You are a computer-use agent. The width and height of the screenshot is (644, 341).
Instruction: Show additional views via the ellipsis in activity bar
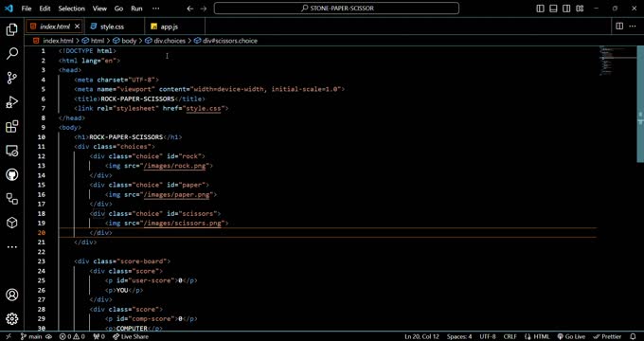pyautogui.click(x=12, y=247)
